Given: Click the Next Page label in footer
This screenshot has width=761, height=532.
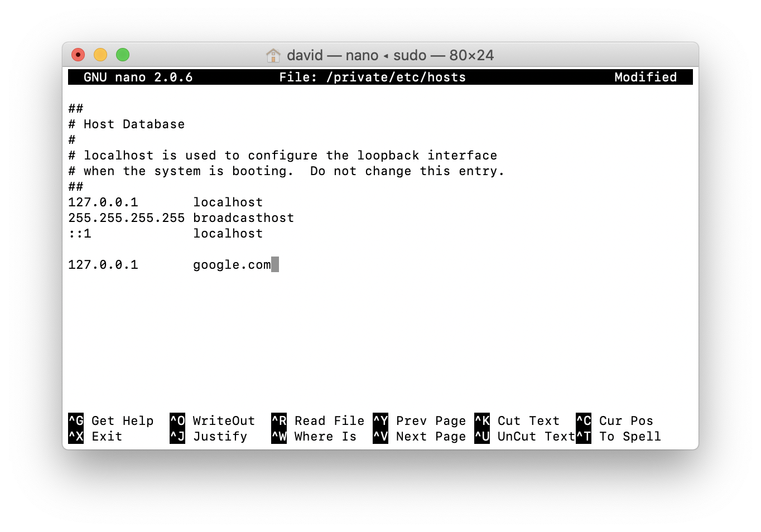Looking at the screenshot, I should pos(431,436).
